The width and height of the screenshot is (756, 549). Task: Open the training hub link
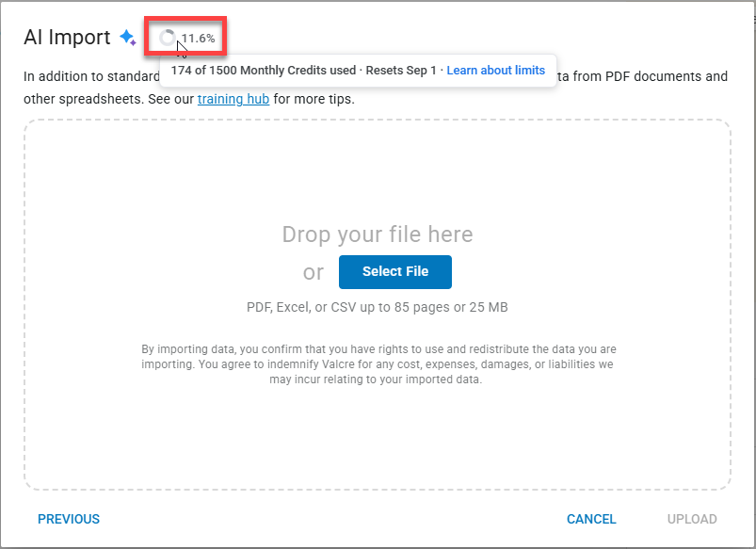click(x=233, y=99)
